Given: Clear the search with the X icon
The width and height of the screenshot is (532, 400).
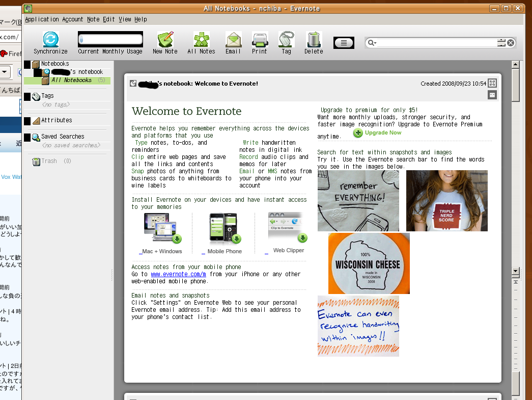Looking at the screenshot, I should [511, 43].
